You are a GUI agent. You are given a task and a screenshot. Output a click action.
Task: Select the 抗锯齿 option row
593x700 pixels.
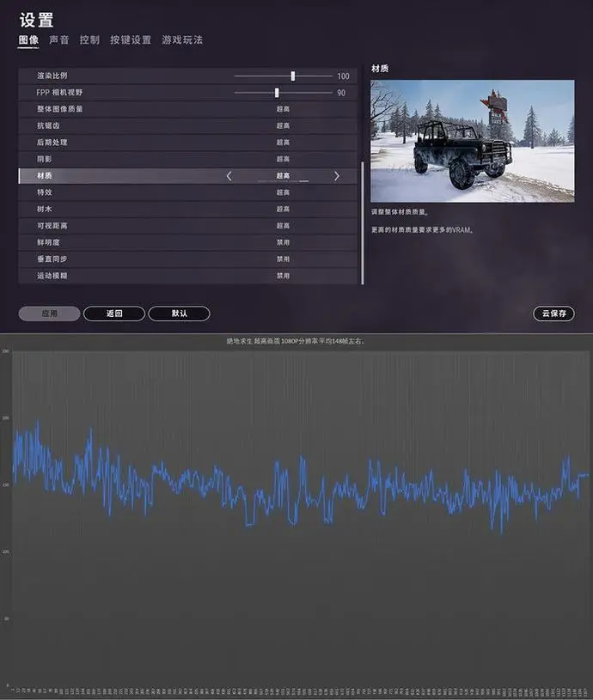pos(187,125)
